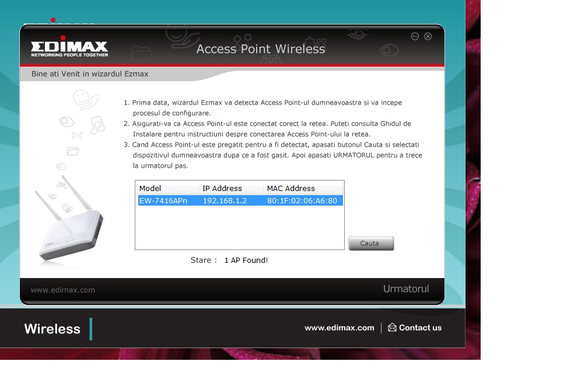The width and height of the screenshot is (588, 368).
Task: Click the Model column header
Action: coord(167,188)
